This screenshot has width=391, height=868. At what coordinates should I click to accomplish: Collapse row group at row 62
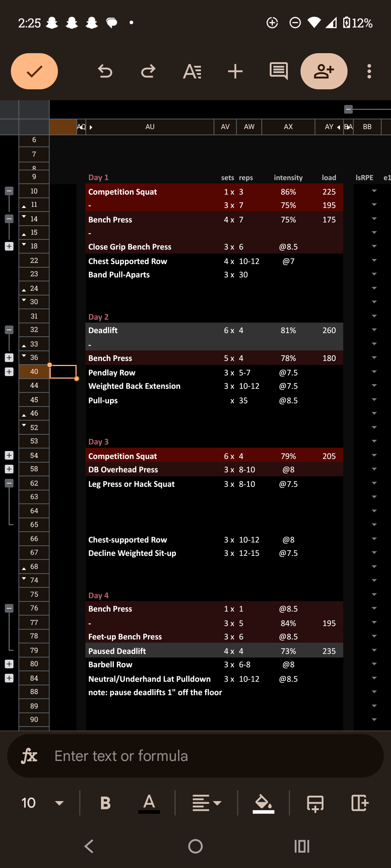pos(9,483)
